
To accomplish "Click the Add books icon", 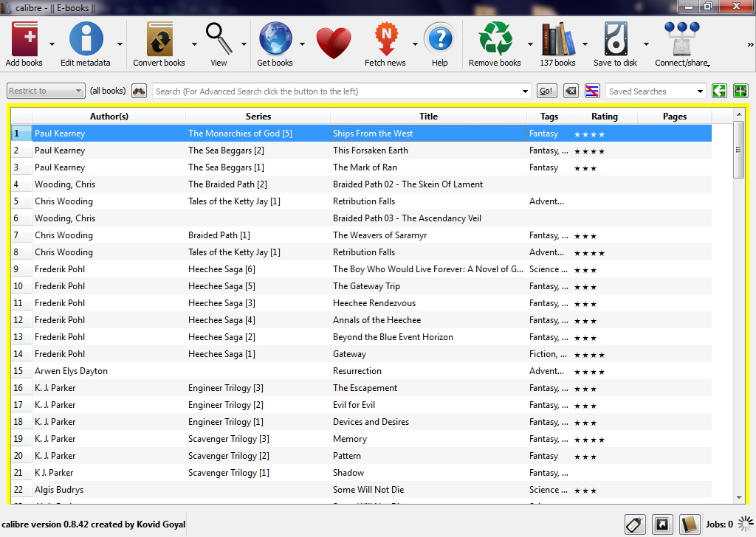I will pyautogui.click(x=24, y=38).
